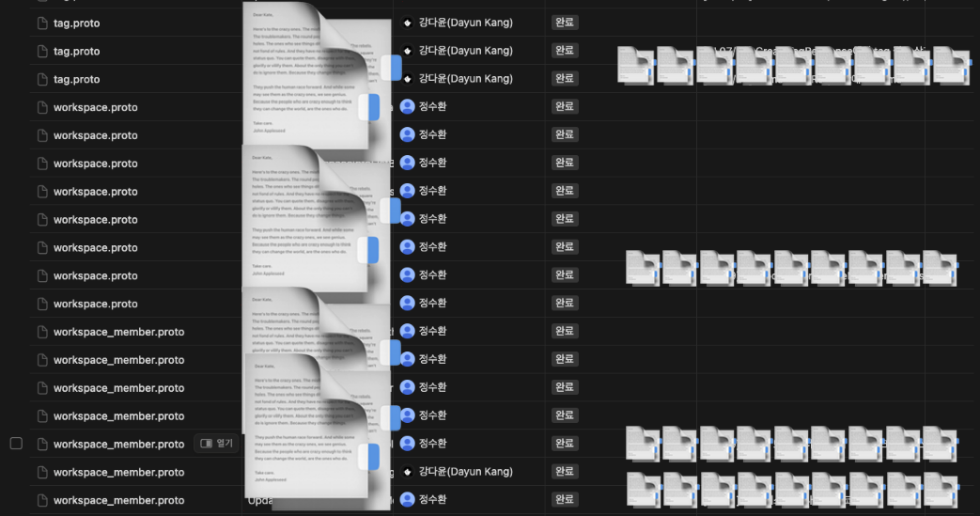The height and width of the screenshot is (516, 980).
Task: Click the page icon of the bottommost workspace_member.proto row
Action: (x=42, y=500)
